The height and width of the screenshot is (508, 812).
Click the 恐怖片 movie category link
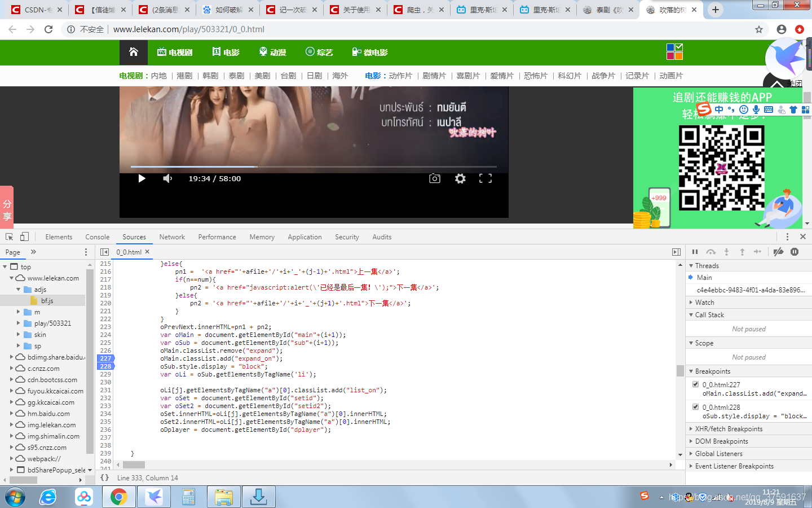(x=535, y=75)
